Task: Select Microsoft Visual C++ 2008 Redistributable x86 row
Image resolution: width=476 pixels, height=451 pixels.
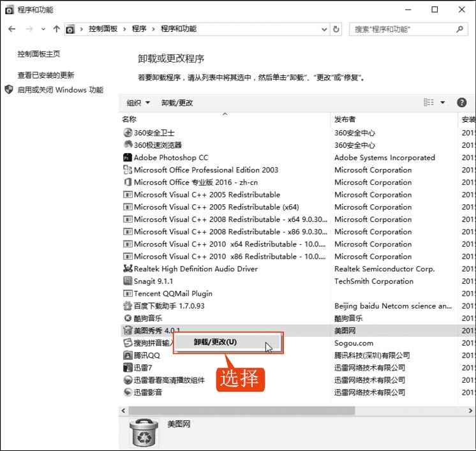Action: click(x=297, y=232)
